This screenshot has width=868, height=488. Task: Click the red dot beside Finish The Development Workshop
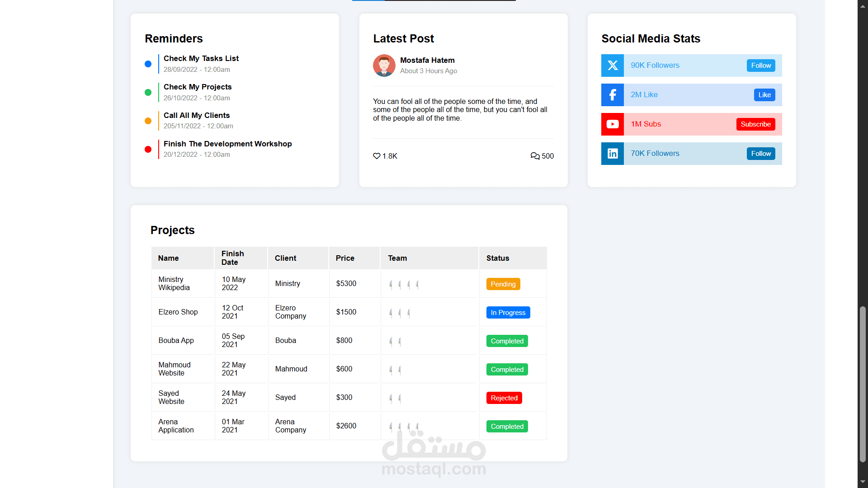[148, 150]
